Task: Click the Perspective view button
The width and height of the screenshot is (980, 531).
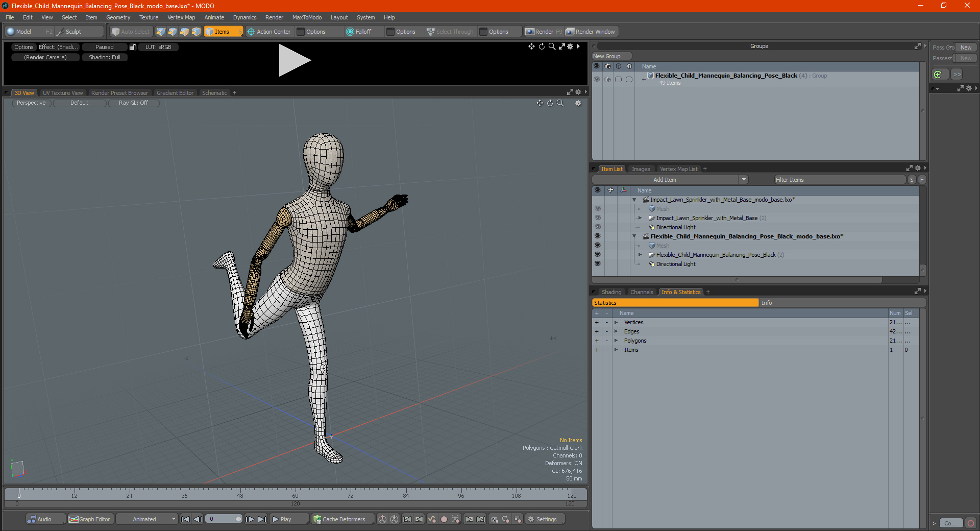Action: click(x=31, y=103)
